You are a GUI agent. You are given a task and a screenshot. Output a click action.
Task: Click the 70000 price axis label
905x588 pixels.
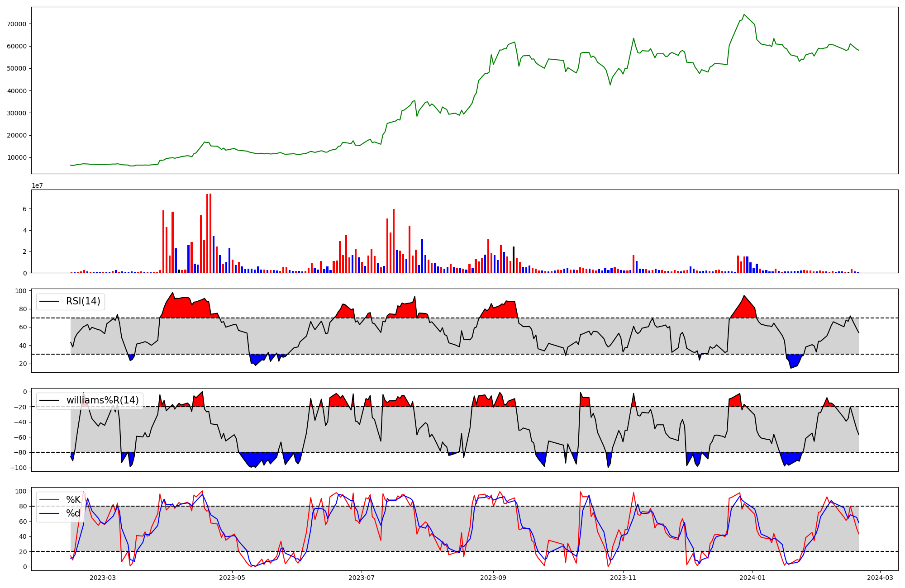click(x=17, y=24)
